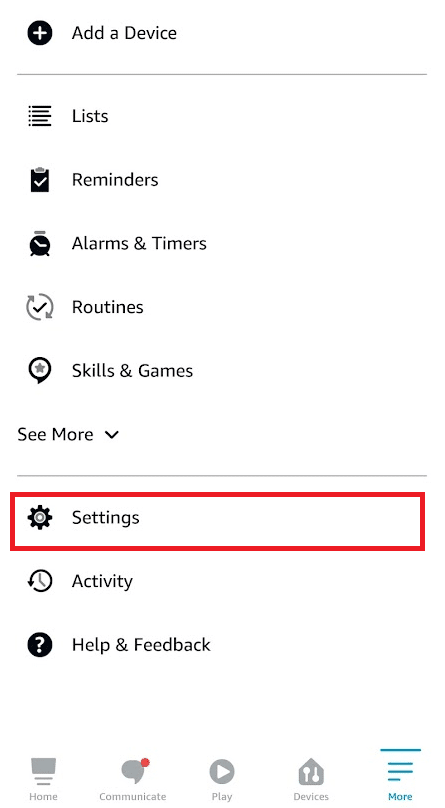The height and width of the screenshot is (808, 445).
Task: Tap the Add a Device plus icon
Action: click(x=40, y=33)
